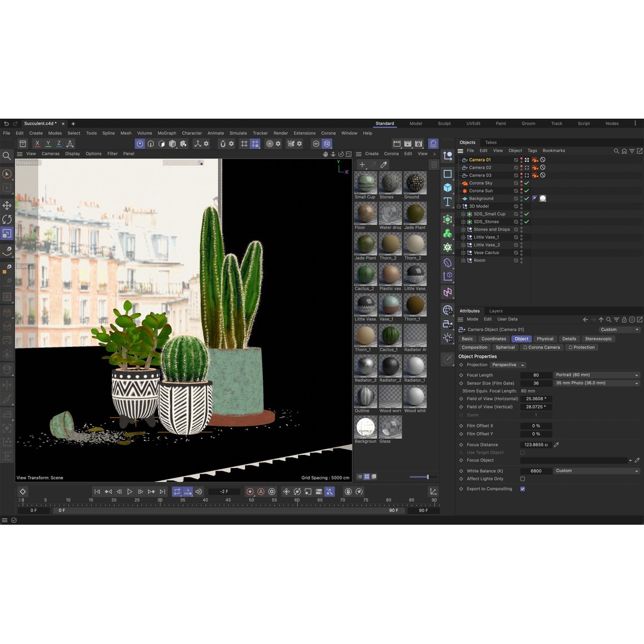Click Camera 02's red visibility dot

521,166
